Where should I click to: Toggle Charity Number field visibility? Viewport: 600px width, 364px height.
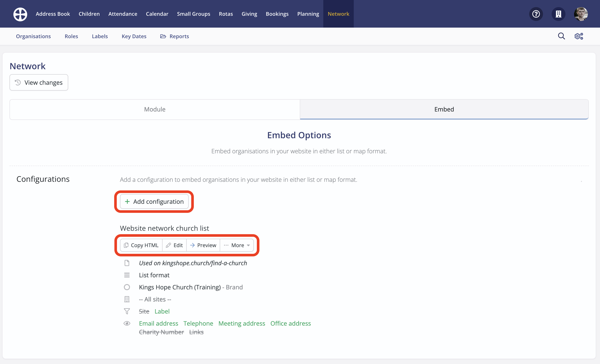coord(161,332)
